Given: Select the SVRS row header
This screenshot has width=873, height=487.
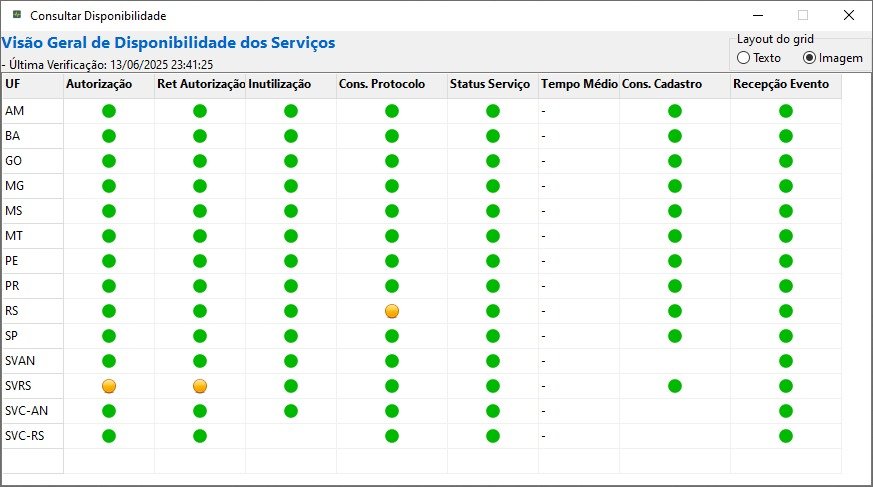Looking at the screenshot, I should (33, 386).
